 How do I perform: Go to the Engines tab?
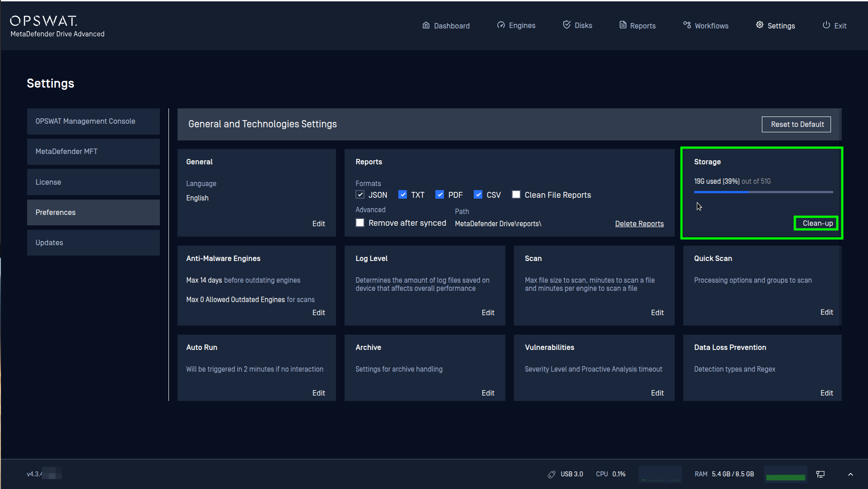pos(516,26)
